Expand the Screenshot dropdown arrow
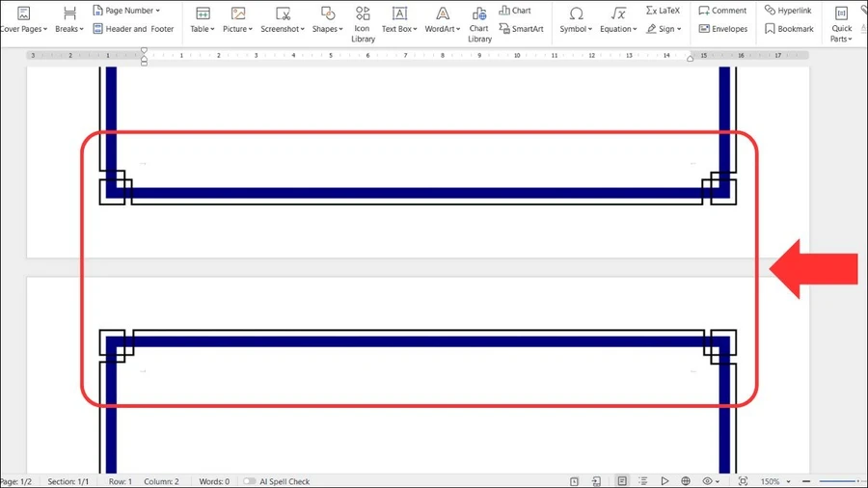The width and height of the screenshot is (868, 488). pos(303,29)
